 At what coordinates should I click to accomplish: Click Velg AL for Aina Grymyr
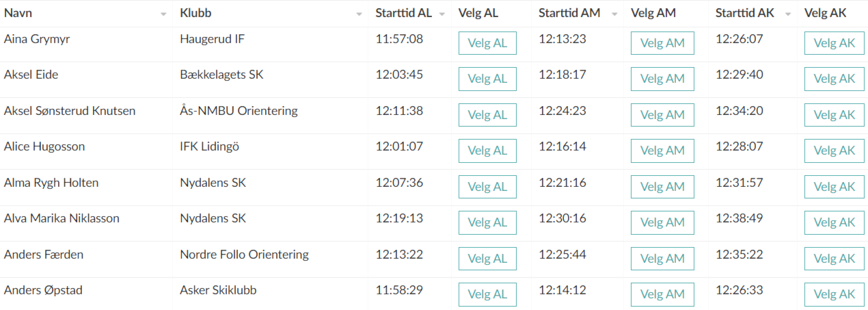487,43
